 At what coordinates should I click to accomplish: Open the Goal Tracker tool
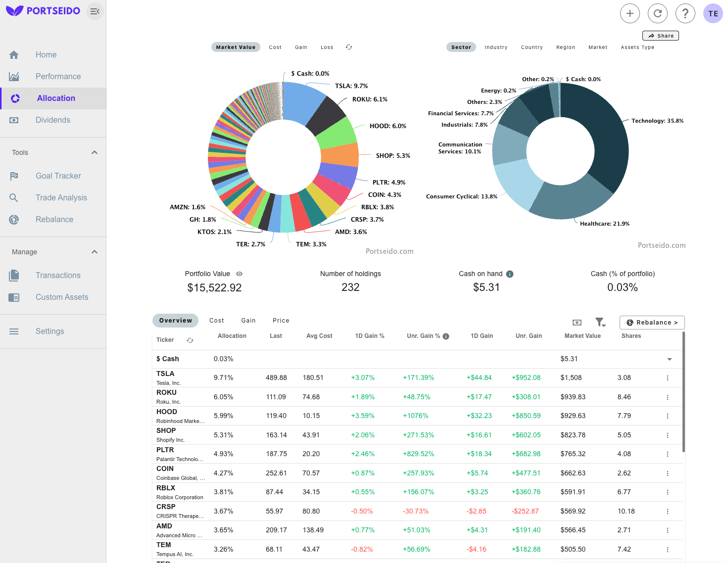tap(58, 176)
